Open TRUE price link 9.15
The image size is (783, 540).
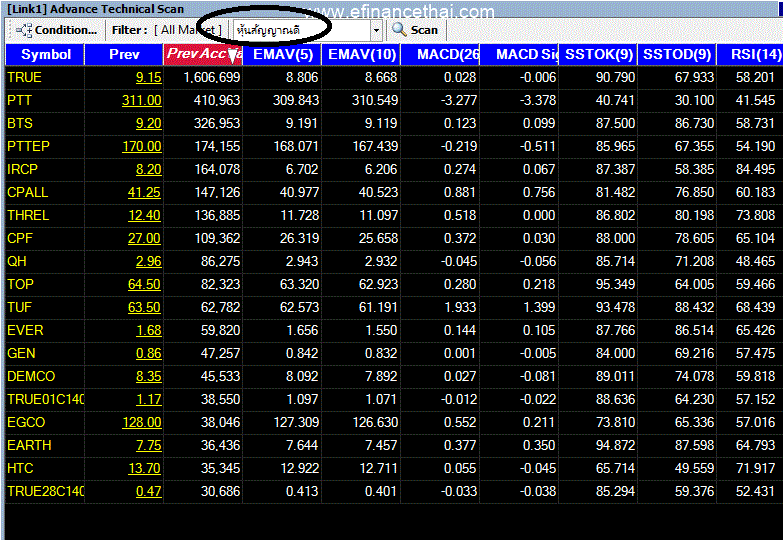(x=148, y=78)
